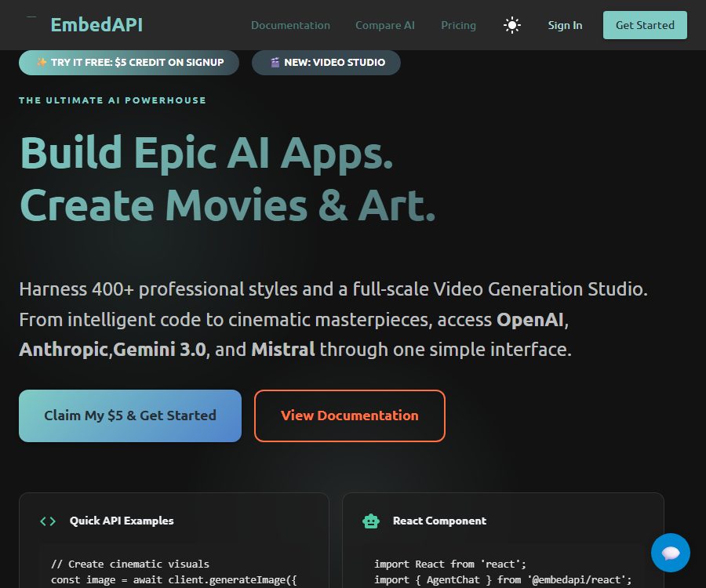Viewport: 706px width, 588px height.
Task: Open the Pricing page
Action: click(x=458, y=25)
